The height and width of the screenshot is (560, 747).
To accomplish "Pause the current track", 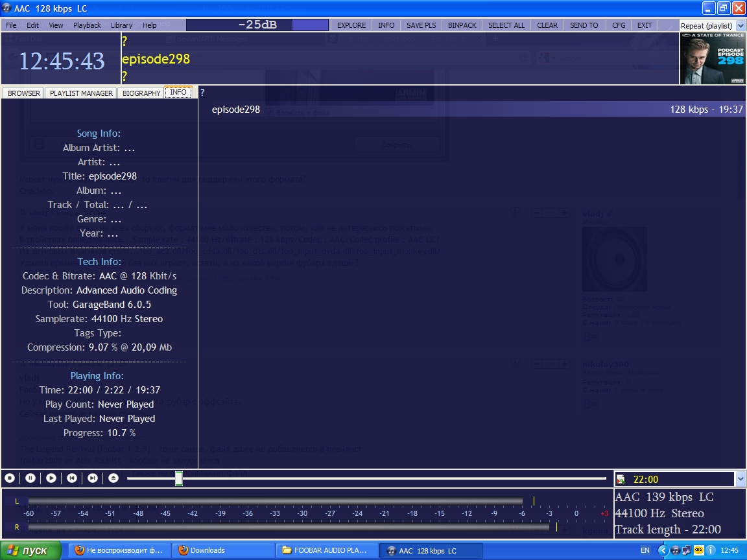I will (30, 478).
